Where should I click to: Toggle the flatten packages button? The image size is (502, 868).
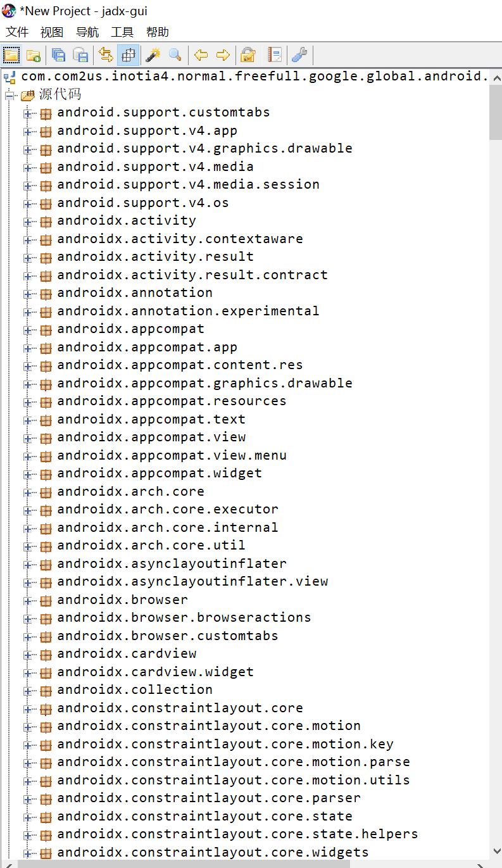point(129,55)
